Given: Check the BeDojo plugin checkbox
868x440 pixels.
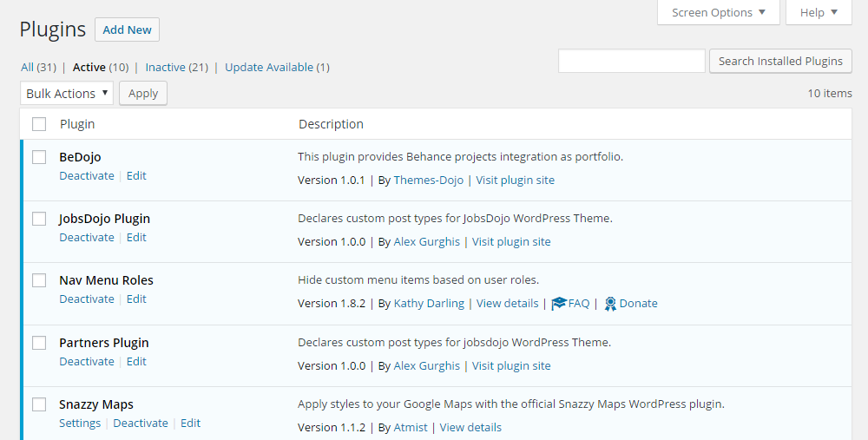Looking at the screenshot, I should (39, 157).
